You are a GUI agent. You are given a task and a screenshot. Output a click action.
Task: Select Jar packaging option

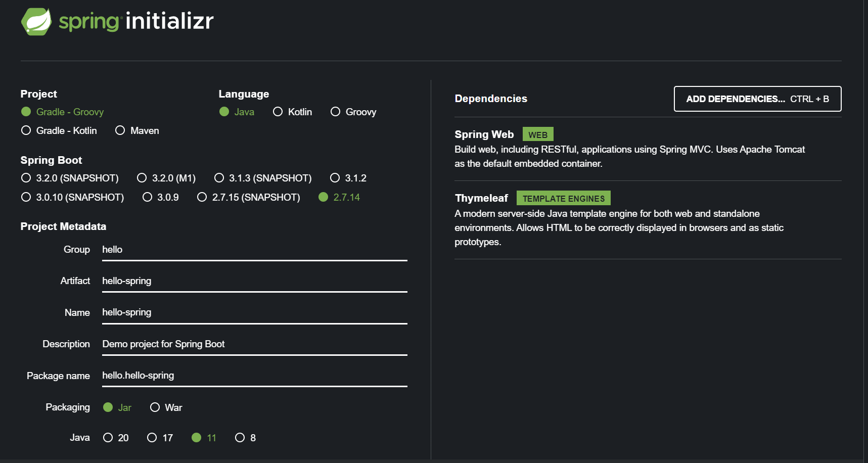(117, 407)
